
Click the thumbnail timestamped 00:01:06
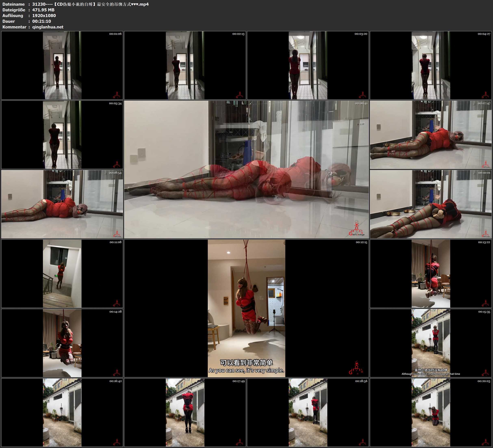click(x=62, y=65)
